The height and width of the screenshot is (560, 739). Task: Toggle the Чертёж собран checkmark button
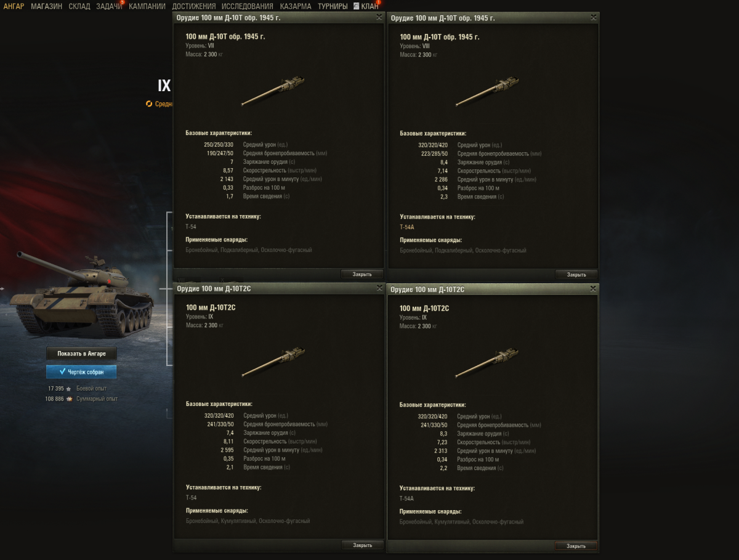[x=81, y=372]
